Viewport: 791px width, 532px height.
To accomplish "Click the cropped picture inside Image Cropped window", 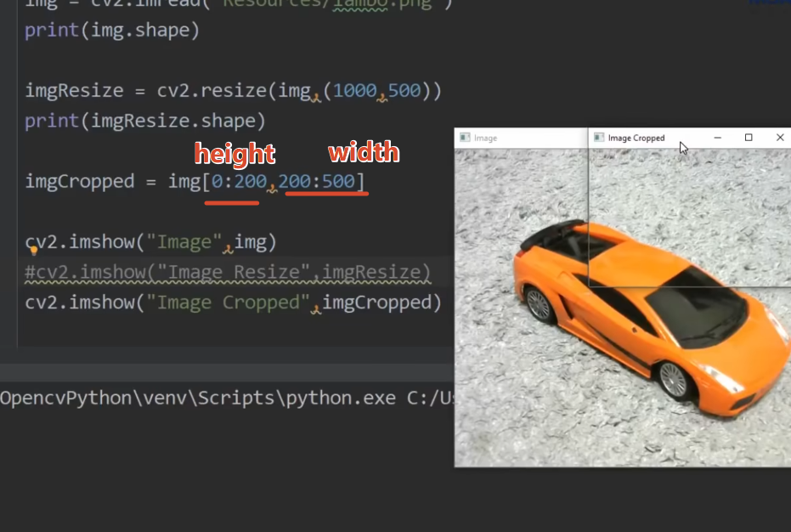I will [690, 217].
